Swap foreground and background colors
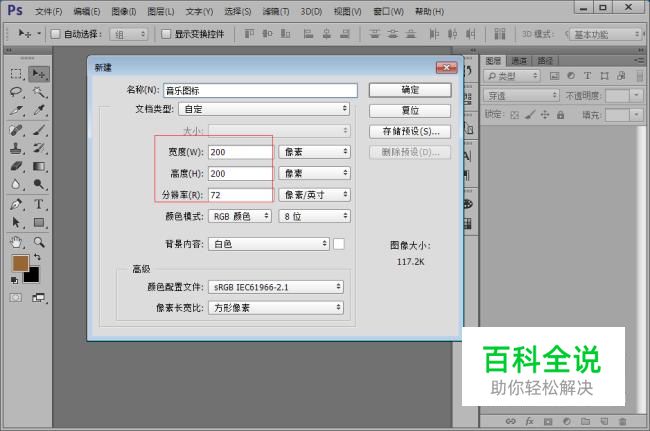Viewport: 650px width, 431px height. (x=37, y=257)
